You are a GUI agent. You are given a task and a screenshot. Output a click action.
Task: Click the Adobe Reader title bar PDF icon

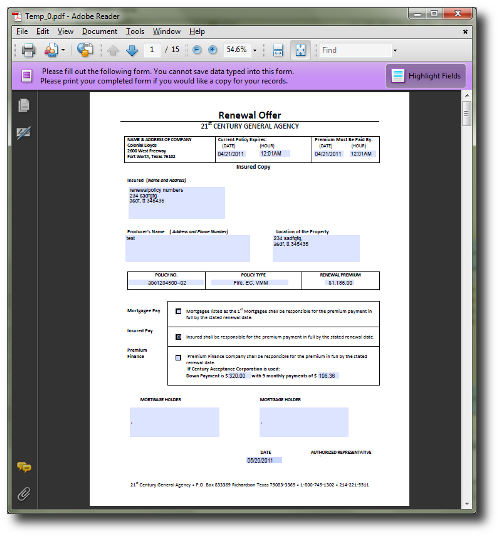pos(17,16)
